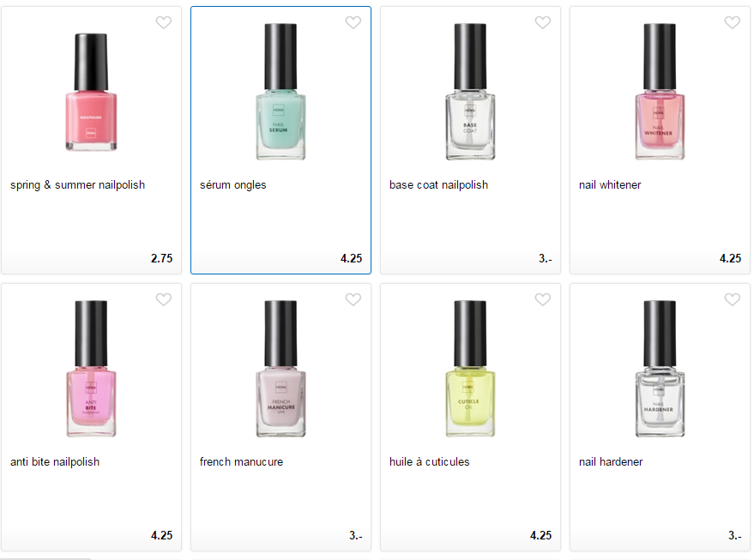
Task: Add sérum ongles to wishlist heart
Action: click(x=353, y=22)
